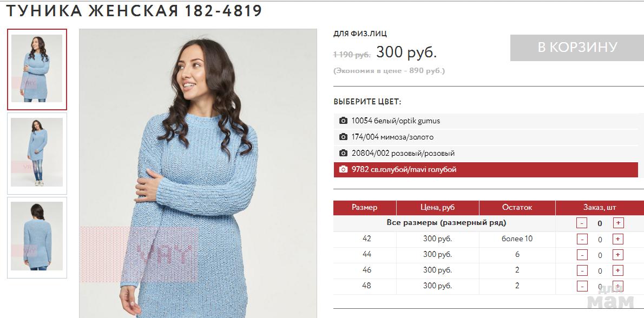644x318 pixels.
Task: Show back-view thumbnail of tunic
Action: click(x=37, y=237)
